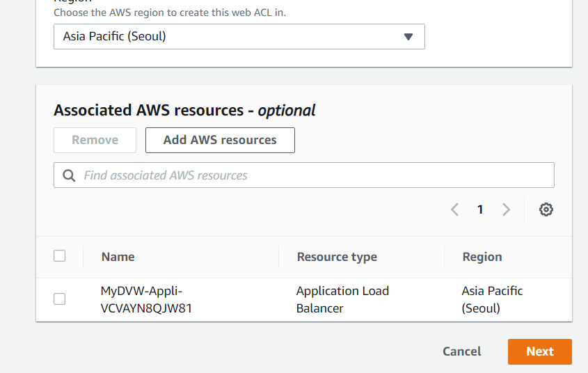Screen dimensions: 588x373
Task: Click the Add AWS resources button
Action: [220, 140]
